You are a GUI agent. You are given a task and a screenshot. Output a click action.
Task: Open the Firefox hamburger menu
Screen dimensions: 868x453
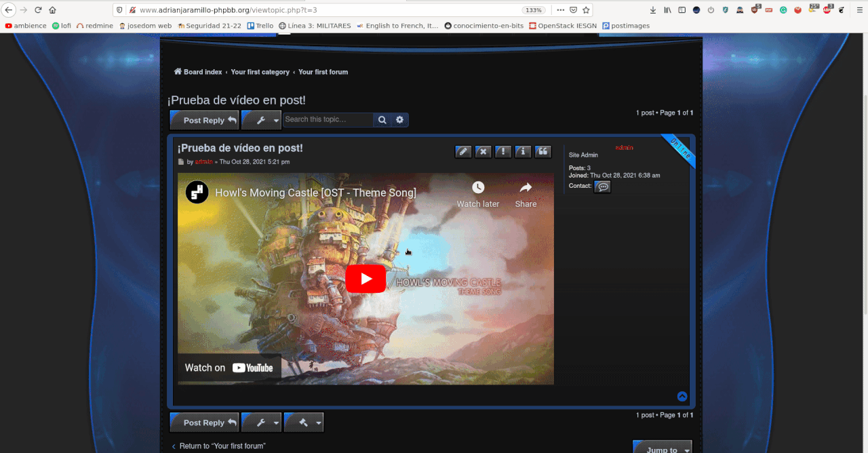coord(860,10)
